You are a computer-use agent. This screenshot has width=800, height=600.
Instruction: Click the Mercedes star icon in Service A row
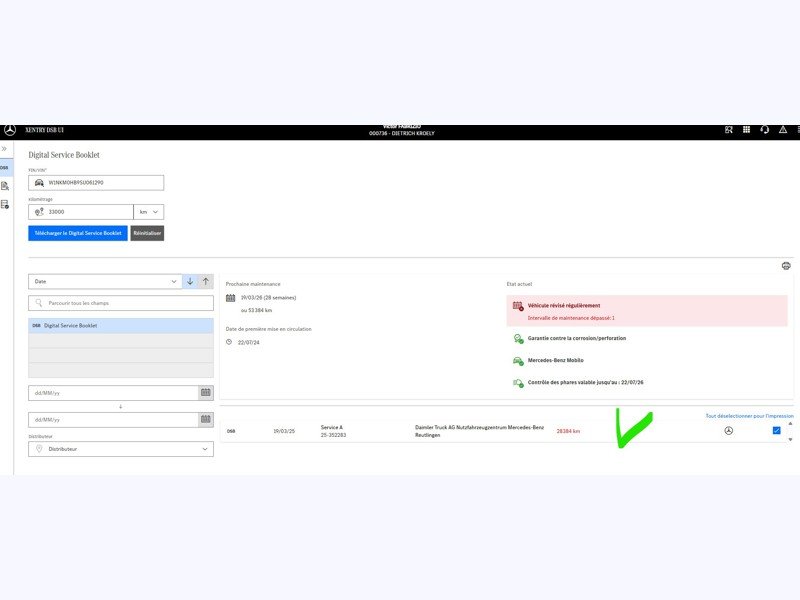pos(728,431)
